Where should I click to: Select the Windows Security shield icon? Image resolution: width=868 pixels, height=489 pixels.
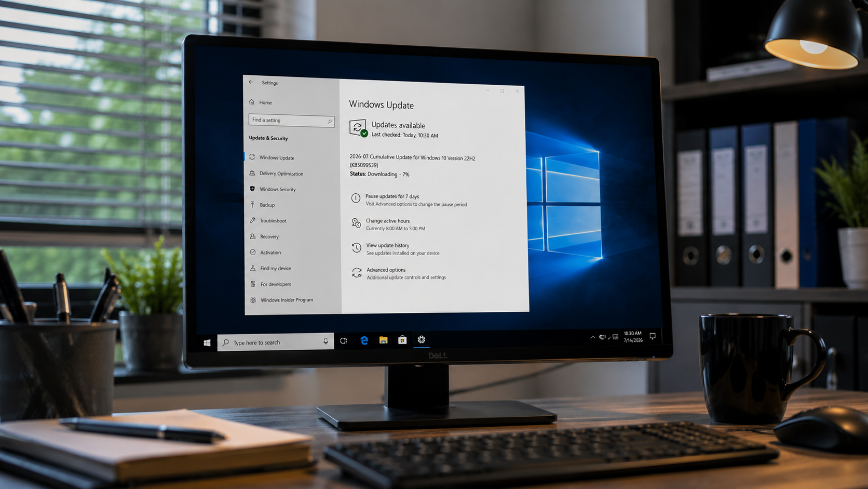click(x=252, y=189)
